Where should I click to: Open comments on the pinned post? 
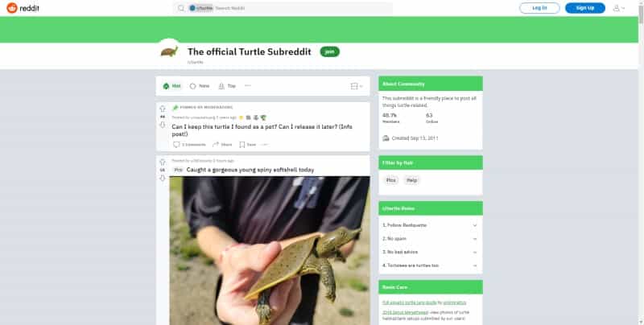click(189, 145)
